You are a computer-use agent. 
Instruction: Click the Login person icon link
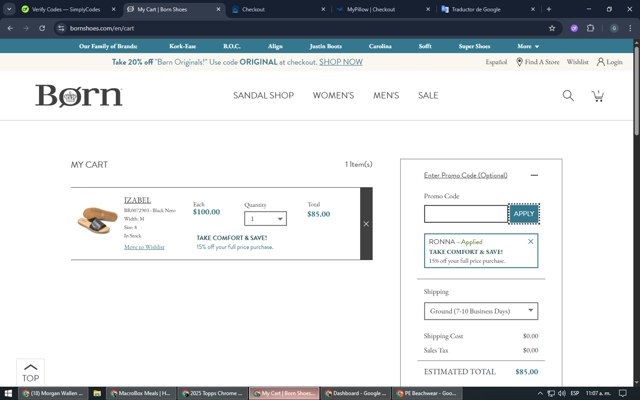coord(609,62)
